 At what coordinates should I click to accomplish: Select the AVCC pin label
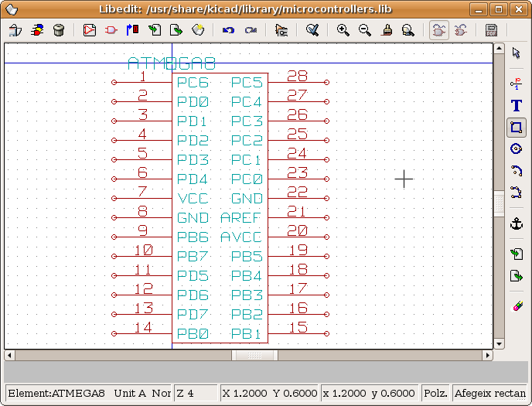(241, 237)
